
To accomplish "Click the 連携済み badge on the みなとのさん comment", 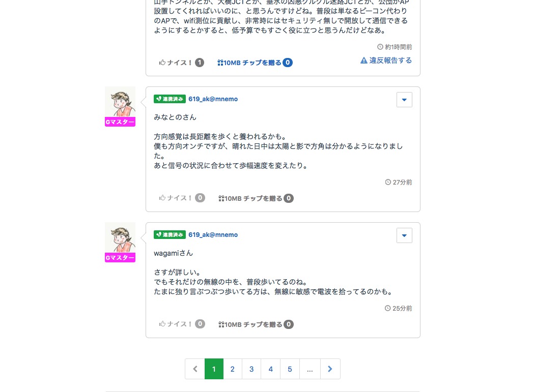I will [x=169, y=99].
